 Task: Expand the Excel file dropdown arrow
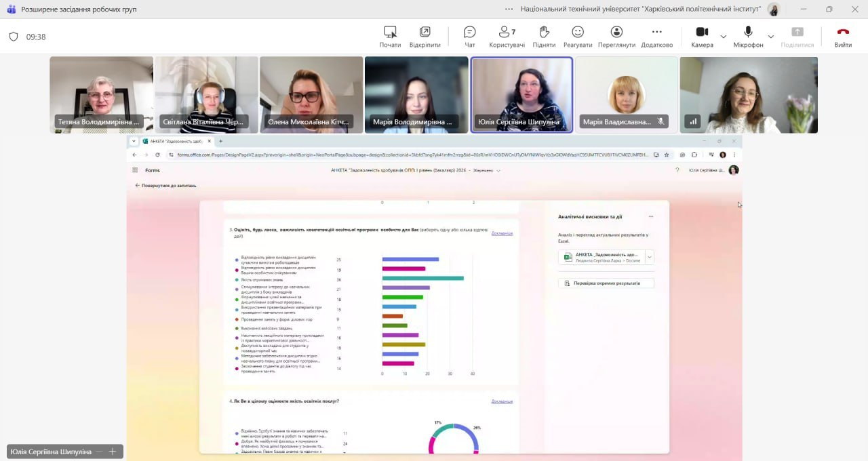pos(650,257)
